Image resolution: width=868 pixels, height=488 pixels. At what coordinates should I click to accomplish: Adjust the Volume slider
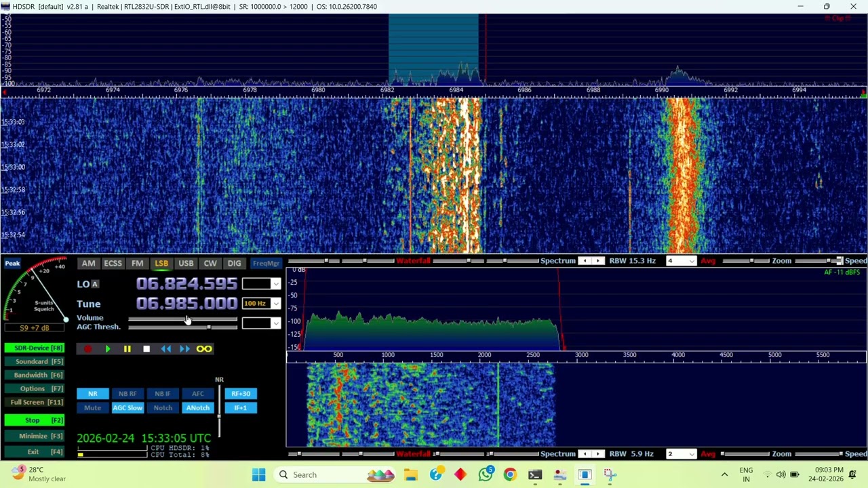click(182, 319)
